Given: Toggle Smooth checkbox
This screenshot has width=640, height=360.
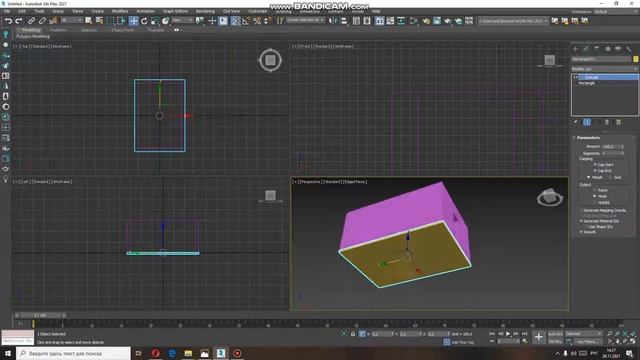Looking at the screenshot, I should pos(581,232).
